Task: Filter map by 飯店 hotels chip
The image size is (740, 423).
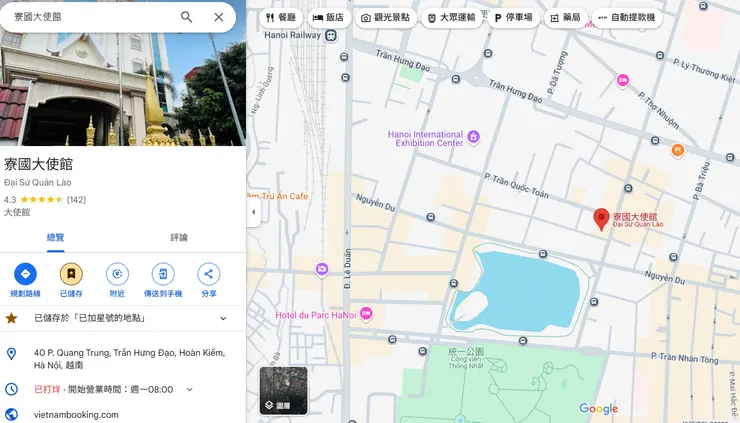Action: tap(328, 17)
